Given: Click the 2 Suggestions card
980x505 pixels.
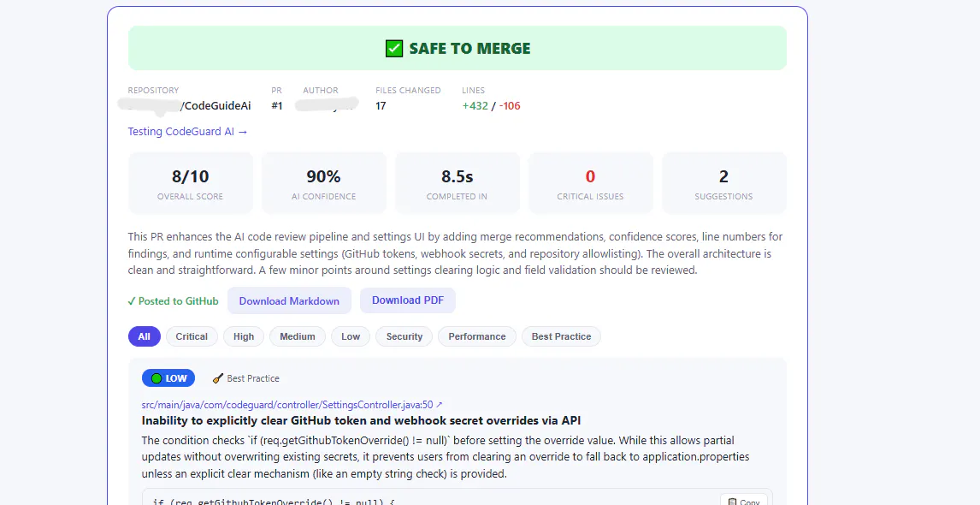Looking at the screenshot, I should (x=723, y=183).
